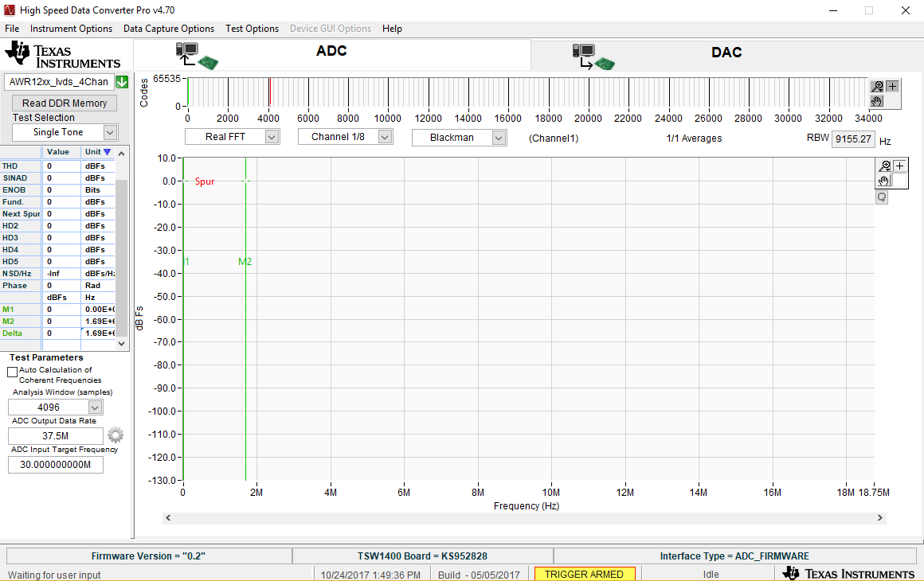Switch to the DAC tab
The image size is (924, 581).
click(x=726, y=56)
